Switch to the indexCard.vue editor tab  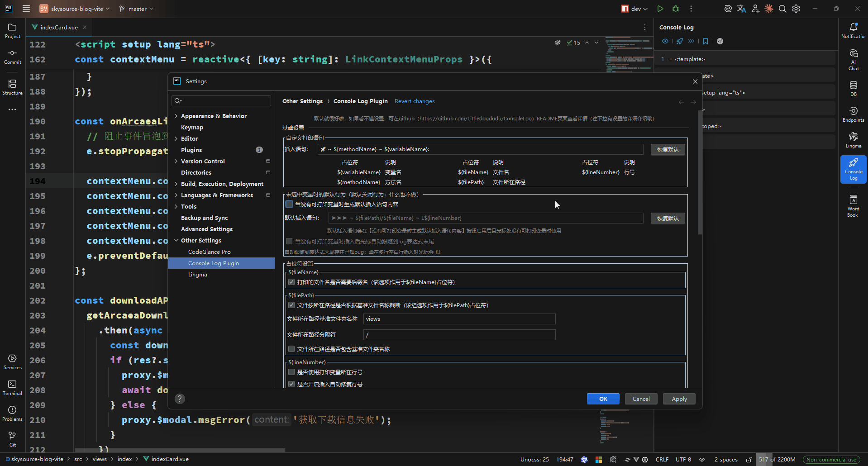59,27
